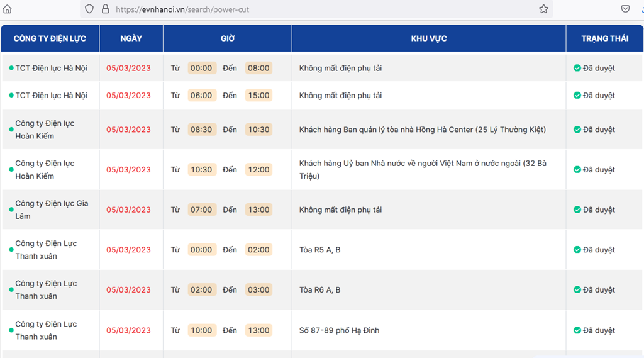This screenshot has height=358, width=644.
Task: Click green dot in the 10:00 Thanh xuân row
Action: 11,330
